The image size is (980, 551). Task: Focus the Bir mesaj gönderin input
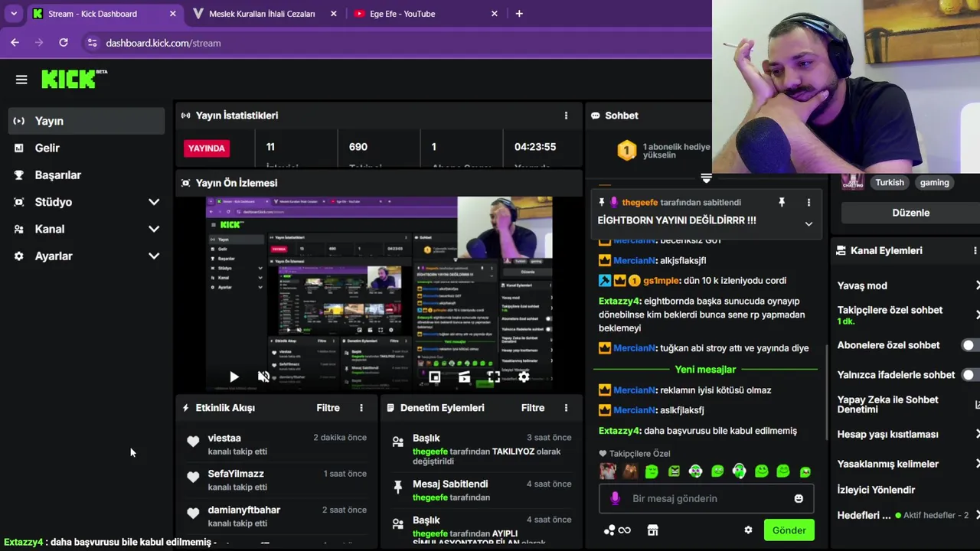[x=706, y=498]
